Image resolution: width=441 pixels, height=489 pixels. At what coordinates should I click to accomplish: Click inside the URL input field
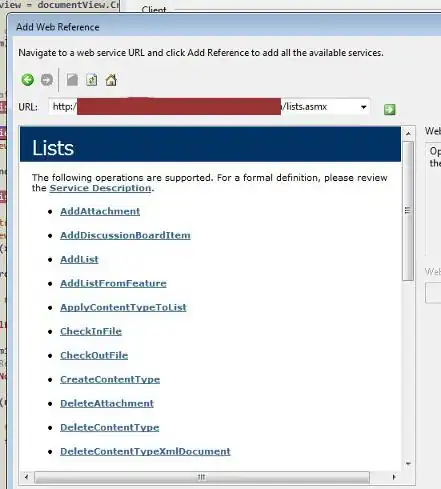[209, 107]
